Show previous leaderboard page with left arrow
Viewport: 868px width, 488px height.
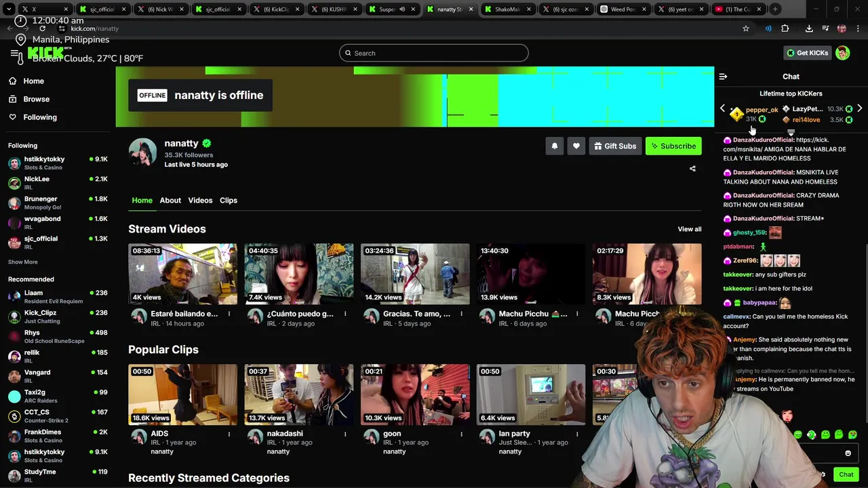(722, 108)
